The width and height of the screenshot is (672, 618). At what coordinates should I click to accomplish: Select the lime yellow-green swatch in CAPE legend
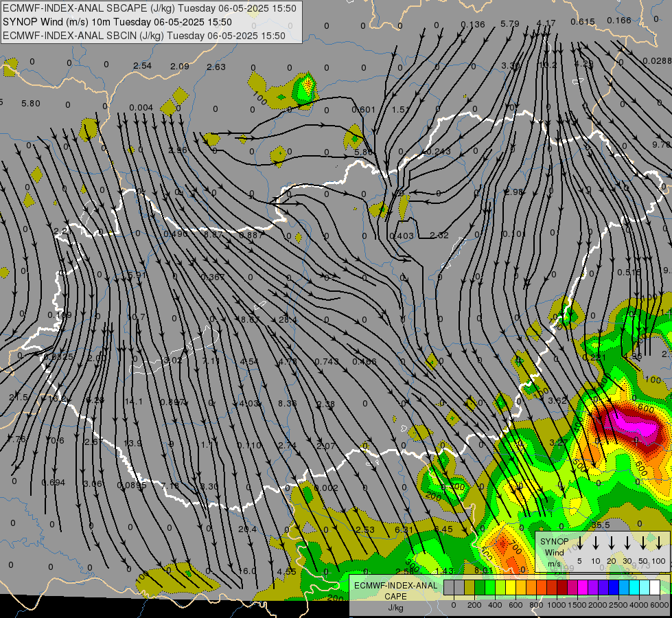(x=500, y=588)
